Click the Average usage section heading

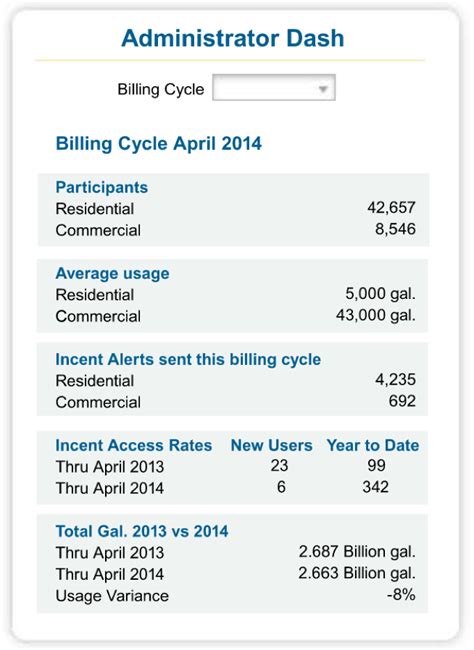(x=112, y=274)
